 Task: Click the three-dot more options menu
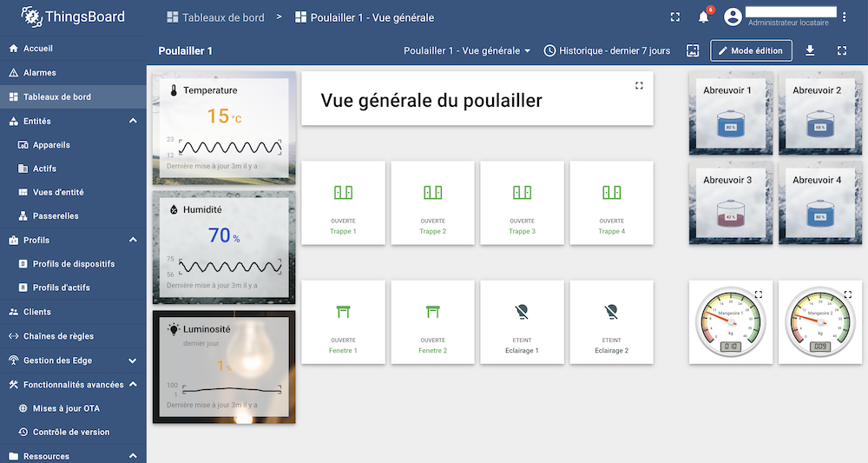[x=845, y=17]
